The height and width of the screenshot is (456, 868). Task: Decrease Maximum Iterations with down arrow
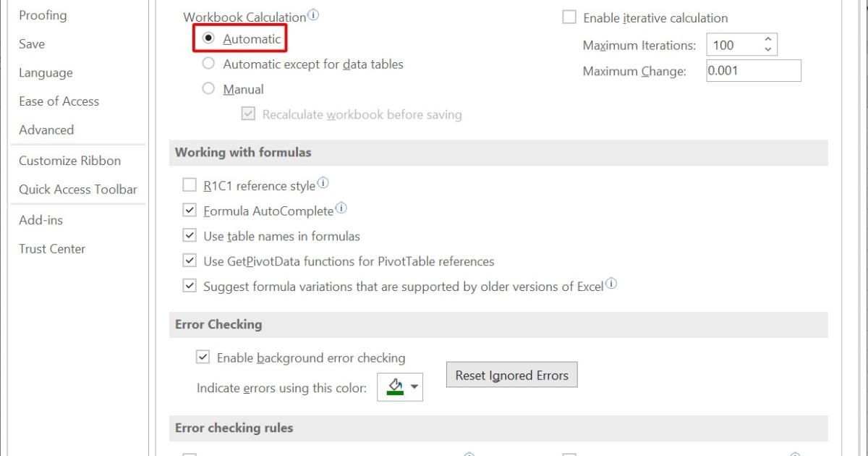(768, 50)
